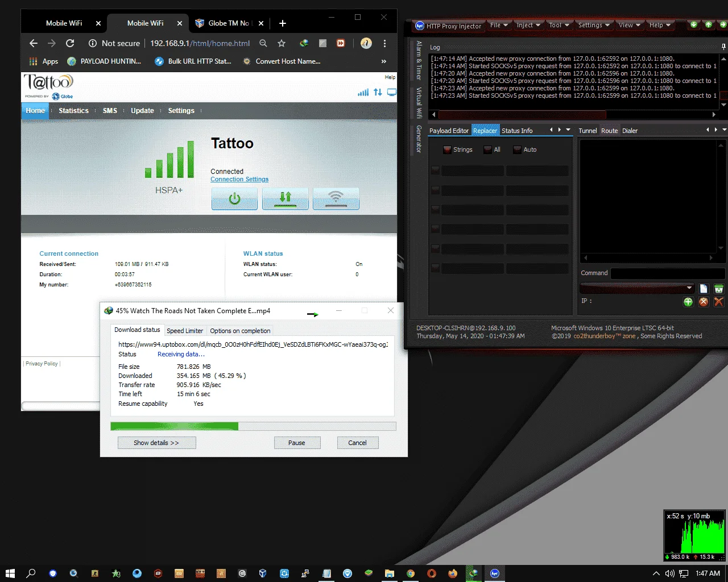
Task: Click the Connection Settings link
Action: tap(239, 179)
